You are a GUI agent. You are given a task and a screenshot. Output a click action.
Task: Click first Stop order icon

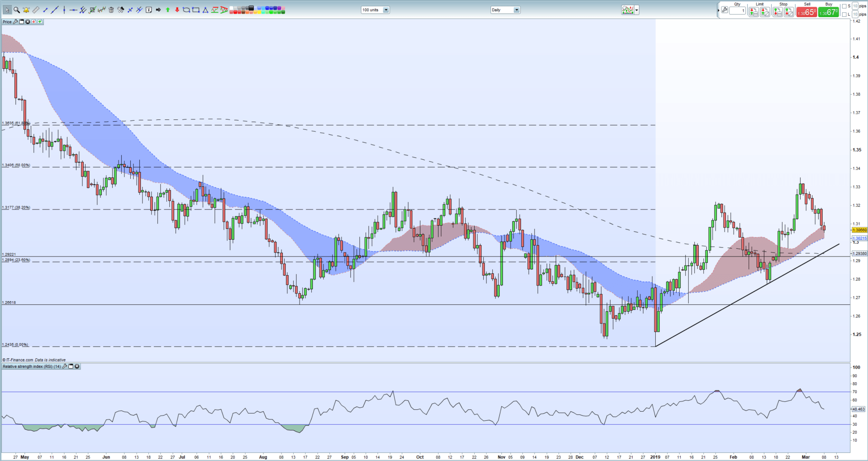coord(777,12)
